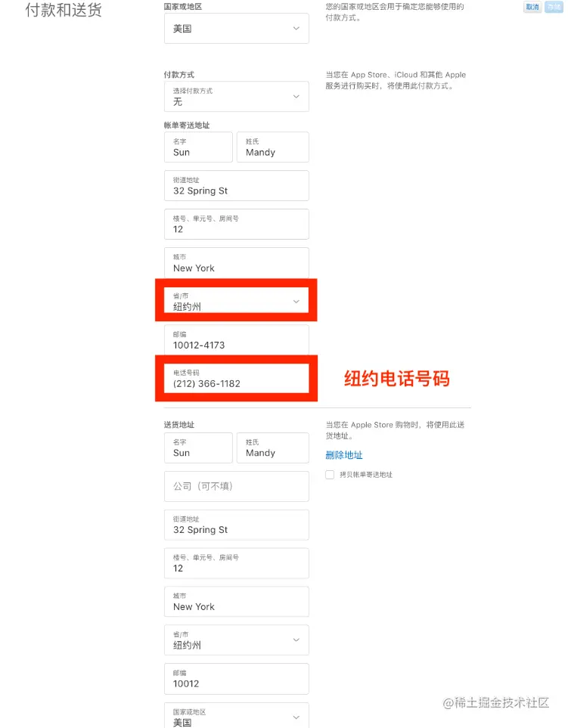Click the 公司 (可不填) company field
568x728 pixels.
tap(237, 487)
